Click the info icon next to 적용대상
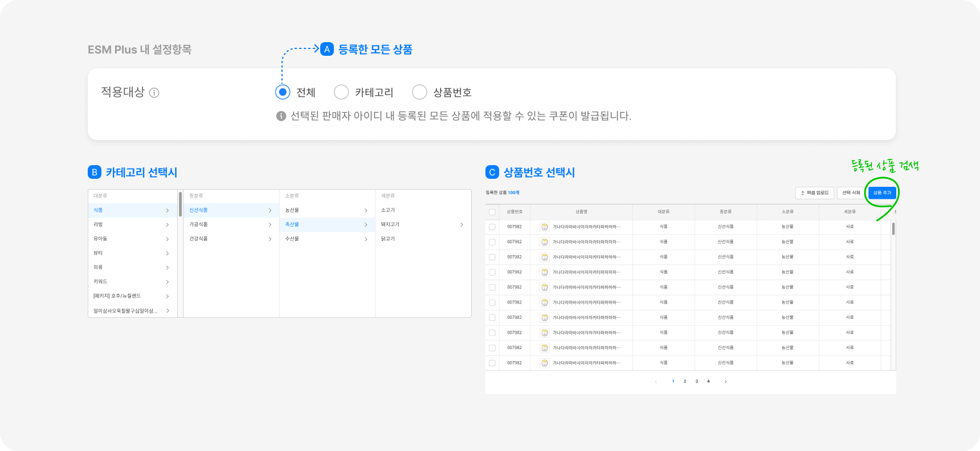 point(154,93)
